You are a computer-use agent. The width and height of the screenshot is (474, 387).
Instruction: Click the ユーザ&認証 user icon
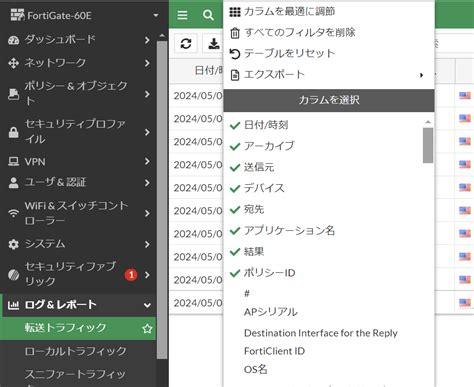[x=14, y=183]
